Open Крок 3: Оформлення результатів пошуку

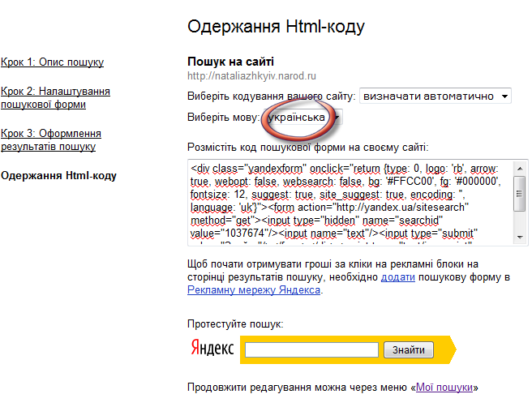[51, 139]
